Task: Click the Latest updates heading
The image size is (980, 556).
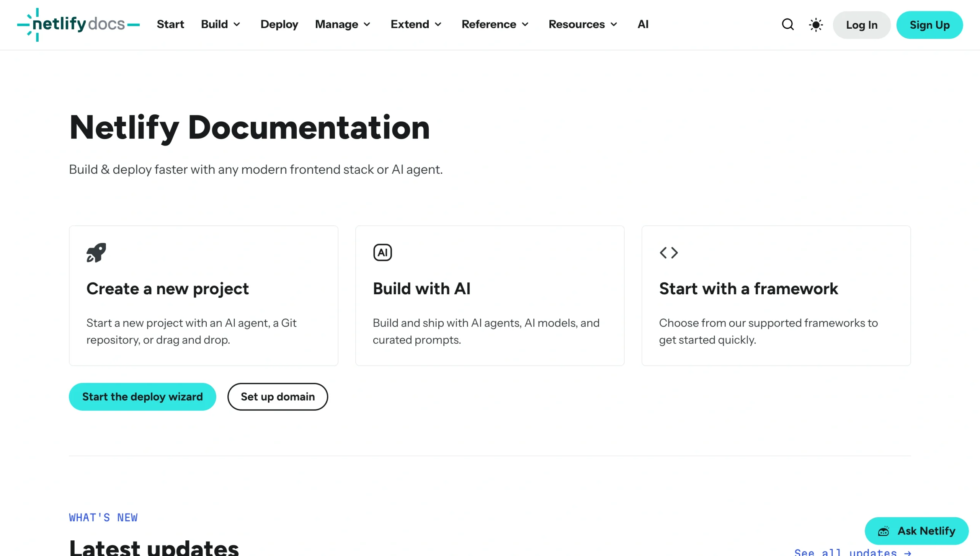Action: (154, 548)
